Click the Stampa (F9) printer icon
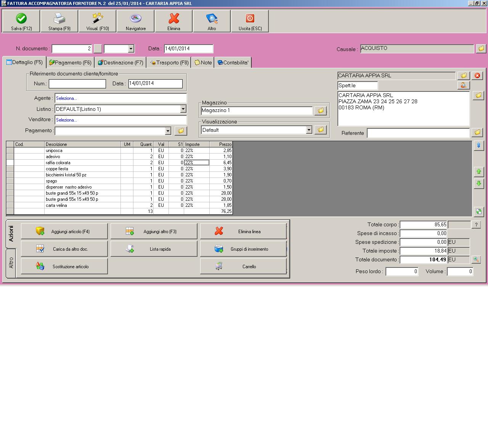The width and height of the screenshot is (488, 448). [x=59, y=18]
